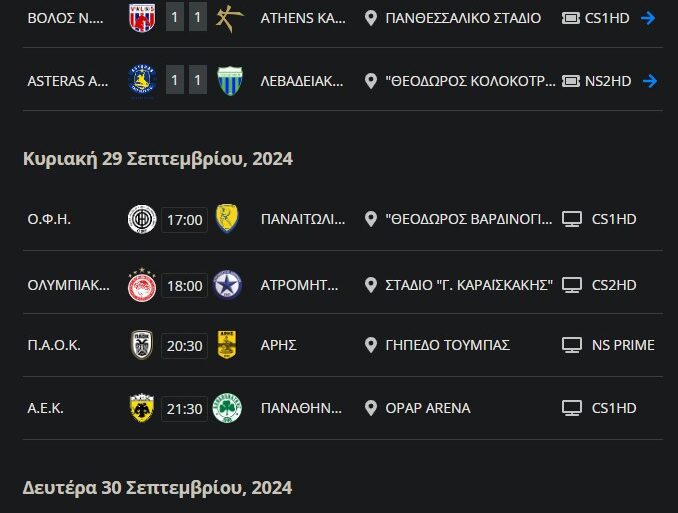Click the OFI team crest
Screen dimensions: 678x513
(x=142, y=219)
